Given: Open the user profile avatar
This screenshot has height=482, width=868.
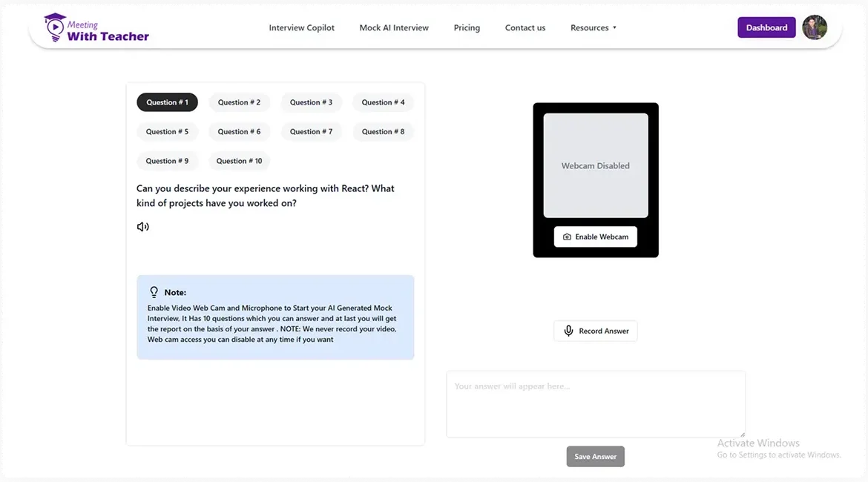Looking at the screenshot, I should 815,27.
